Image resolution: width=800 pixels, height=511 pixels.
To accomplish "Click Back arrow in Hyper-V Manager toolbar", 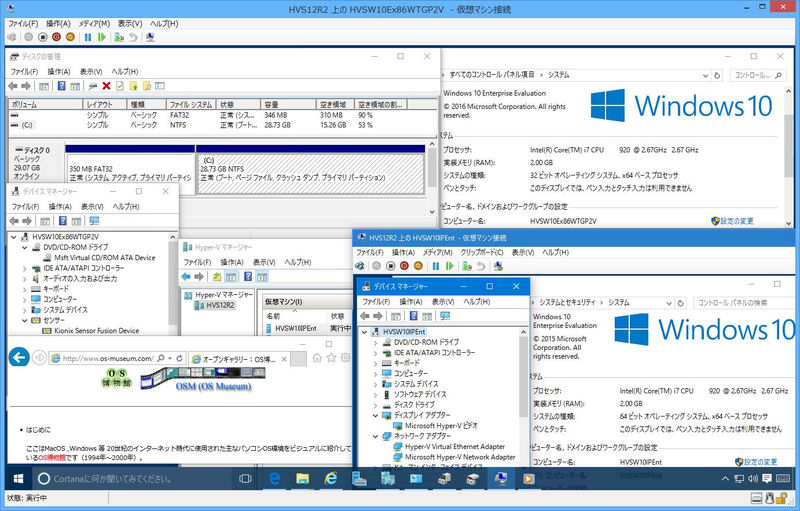I will point(186,276).
